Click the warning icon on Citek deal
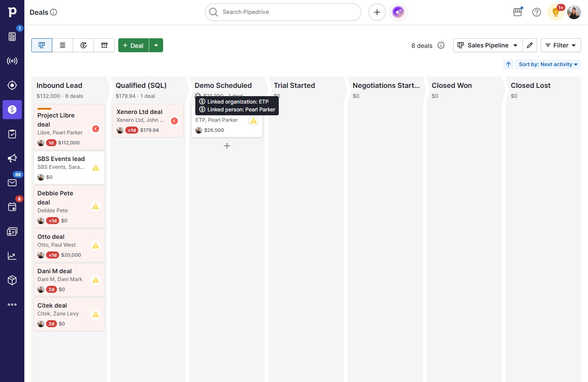Viewport: 588px width, 382px height. [x=96, y=314]
